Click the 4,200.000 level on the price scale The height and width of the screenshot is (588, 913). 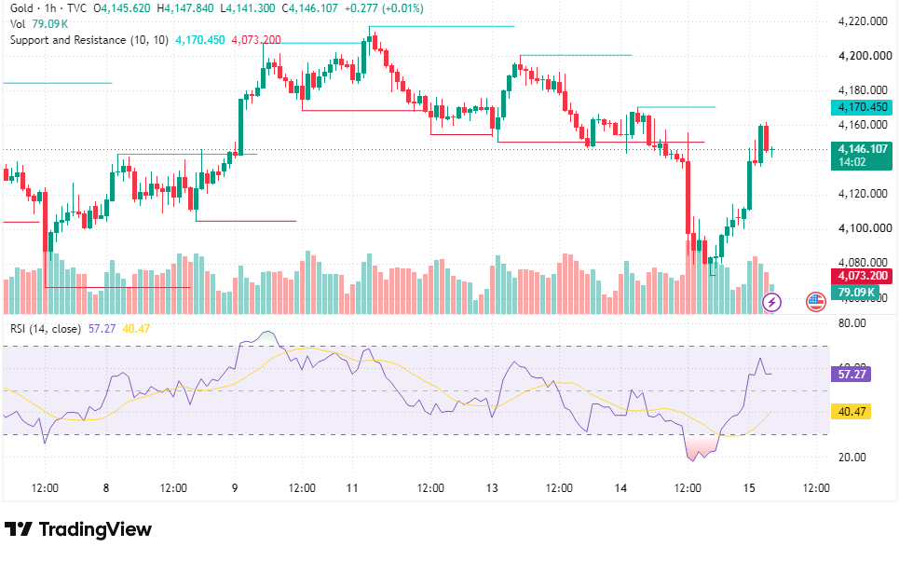(x=865, y=56)
